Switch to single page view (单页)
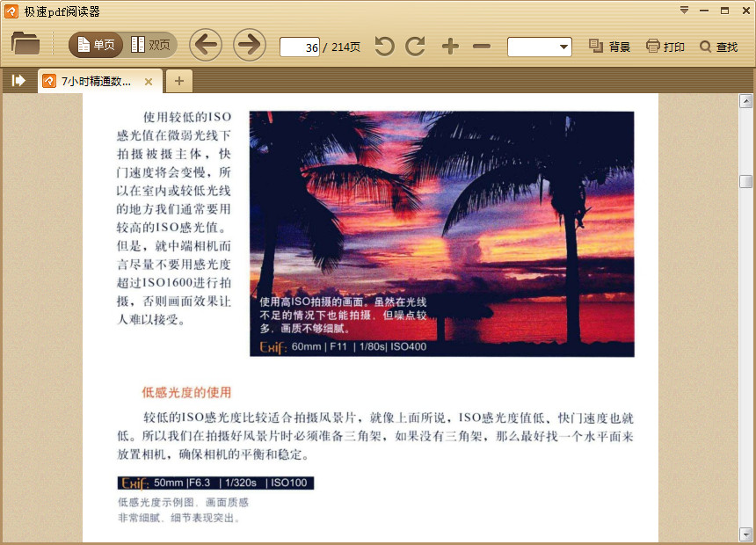 coord(96,45)
